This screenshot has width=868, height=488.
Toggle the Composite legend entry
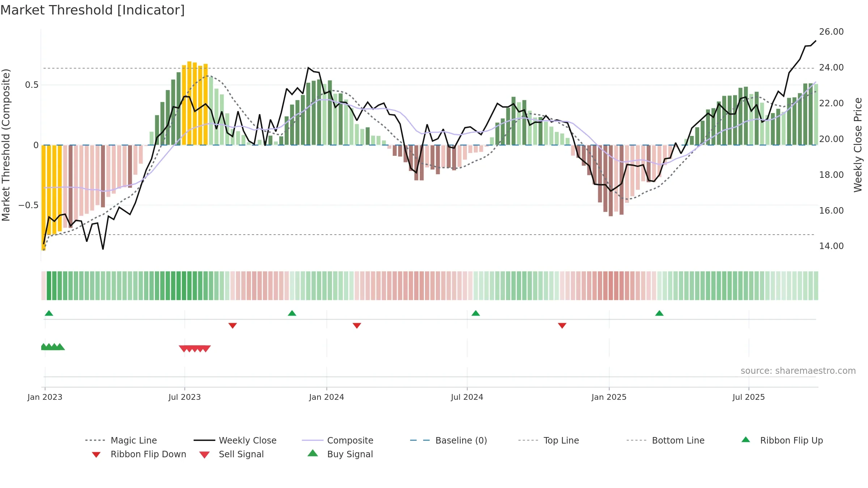(x=337, y=440)
